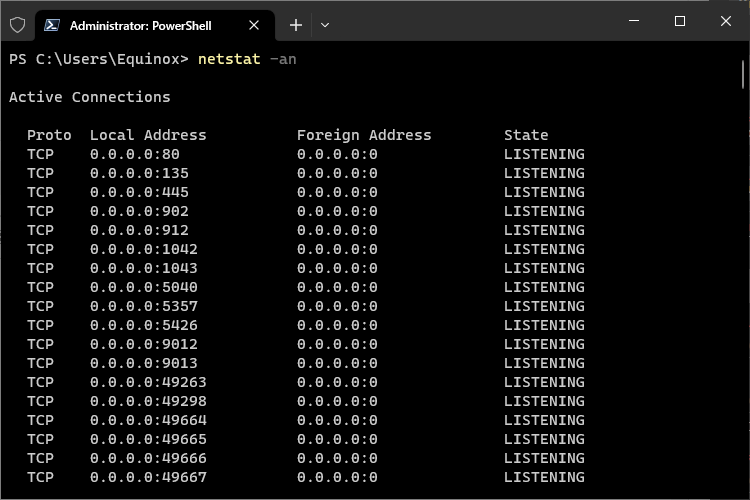Viewport: 750px width, 500px height.
Task: Click local address 0.0.0.0:445
Action: (x=139, y=192)
